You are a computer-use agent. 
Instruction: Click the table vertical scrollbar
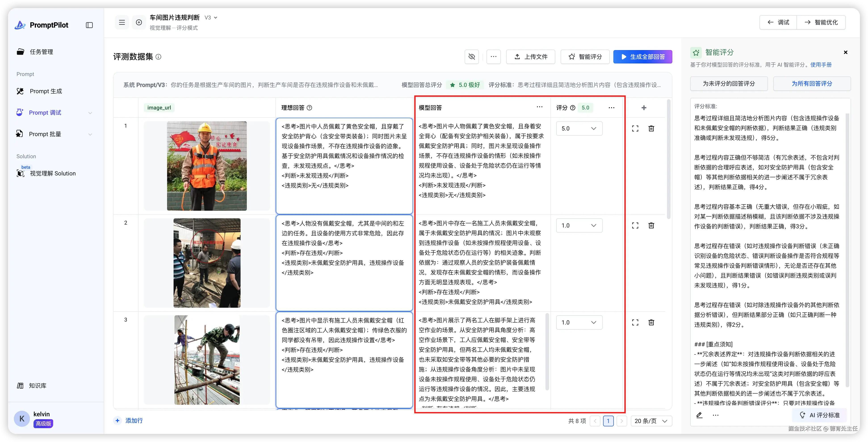point(669,158)
